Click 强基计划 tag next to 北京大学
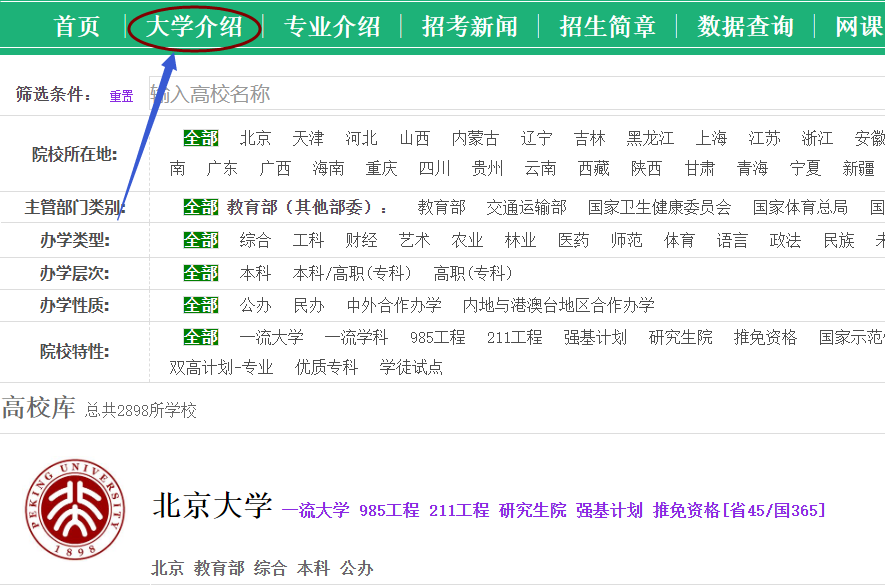This screenshot has height=587, width=885. tap(609, 510)
